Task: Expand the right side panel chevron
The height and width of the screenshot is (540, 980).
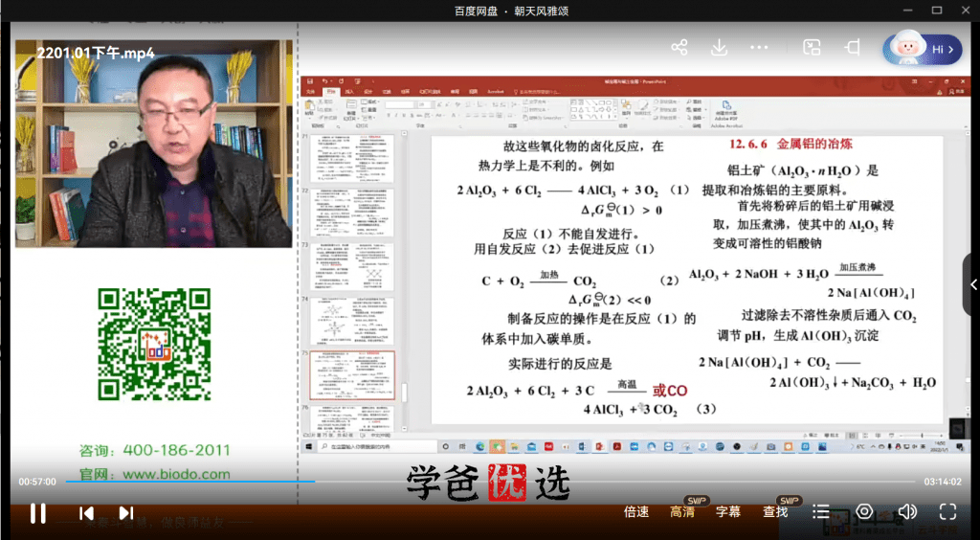Action: 973,285
